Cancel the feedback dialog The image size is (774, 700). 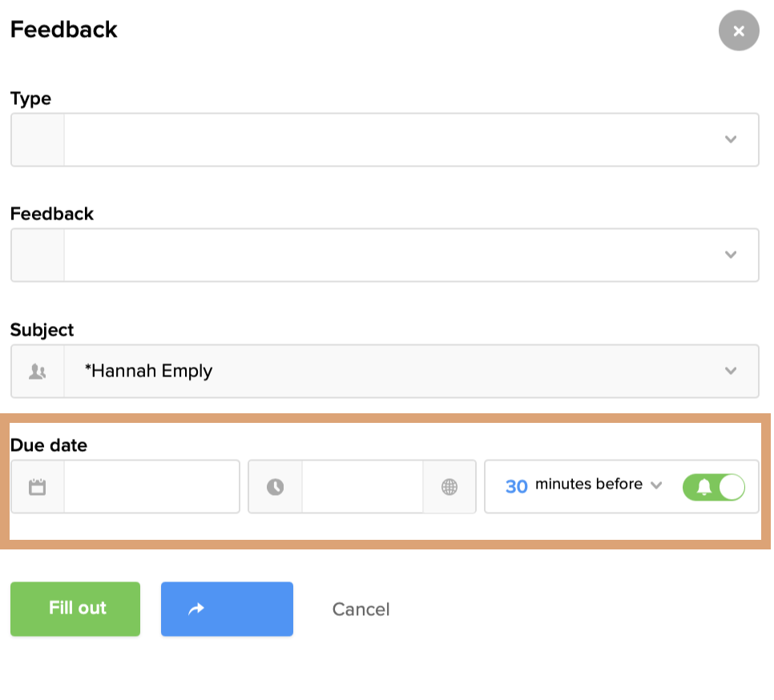tap(361, 609)
